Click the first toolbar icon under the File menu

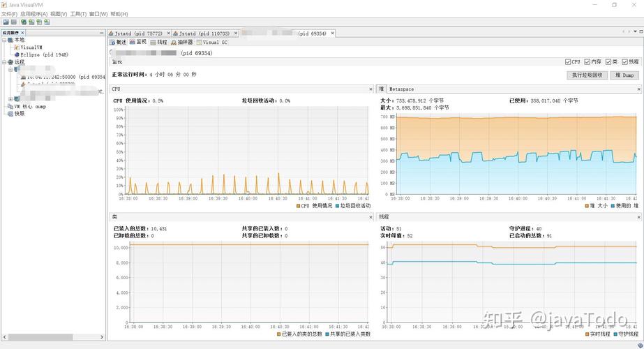(x=6, y=22)
